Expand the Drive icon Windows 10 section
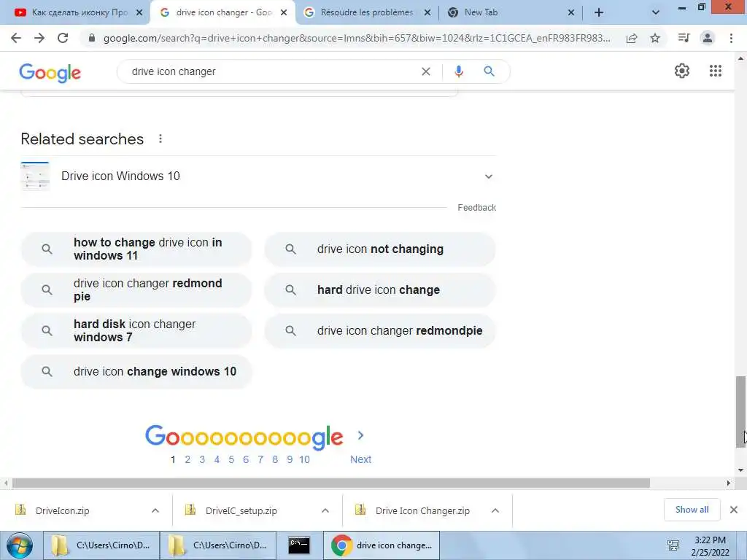The image size is (747, 560). point(488,176)
